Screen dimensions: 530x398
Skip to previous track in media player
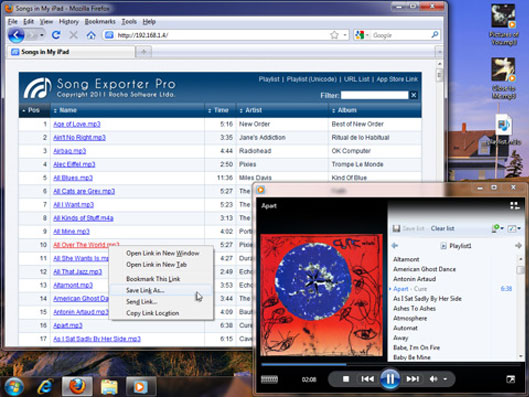[x=367, y=379]
